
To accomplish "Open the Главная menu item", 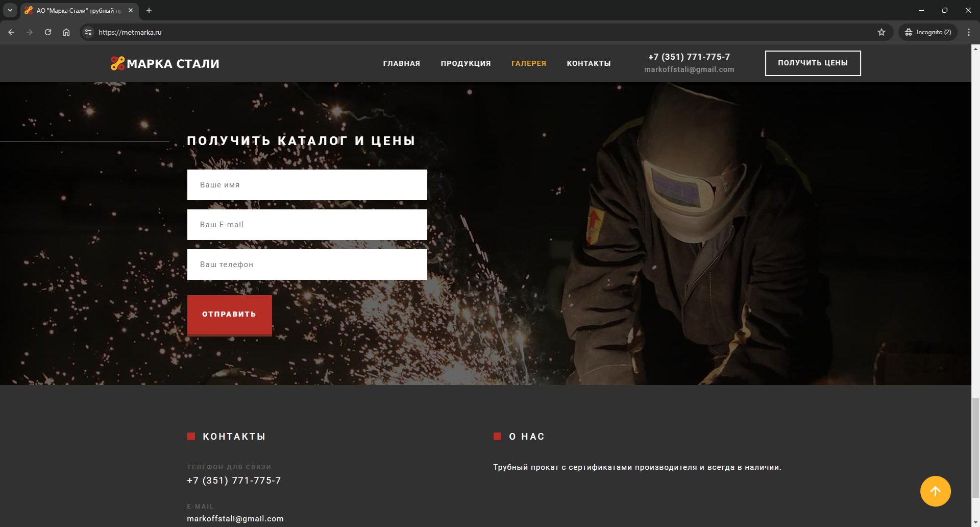I will (x=401, y=63).
